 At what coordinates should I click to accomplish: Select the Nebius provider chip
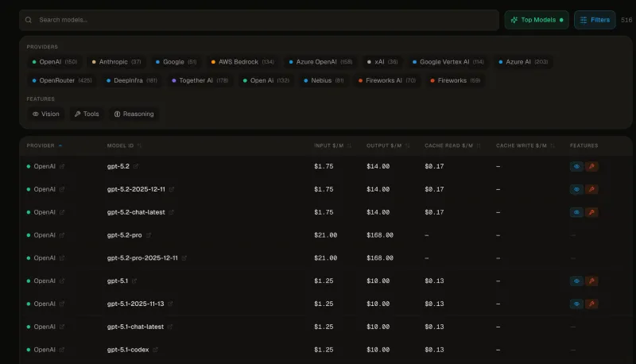tap(324, 80)
